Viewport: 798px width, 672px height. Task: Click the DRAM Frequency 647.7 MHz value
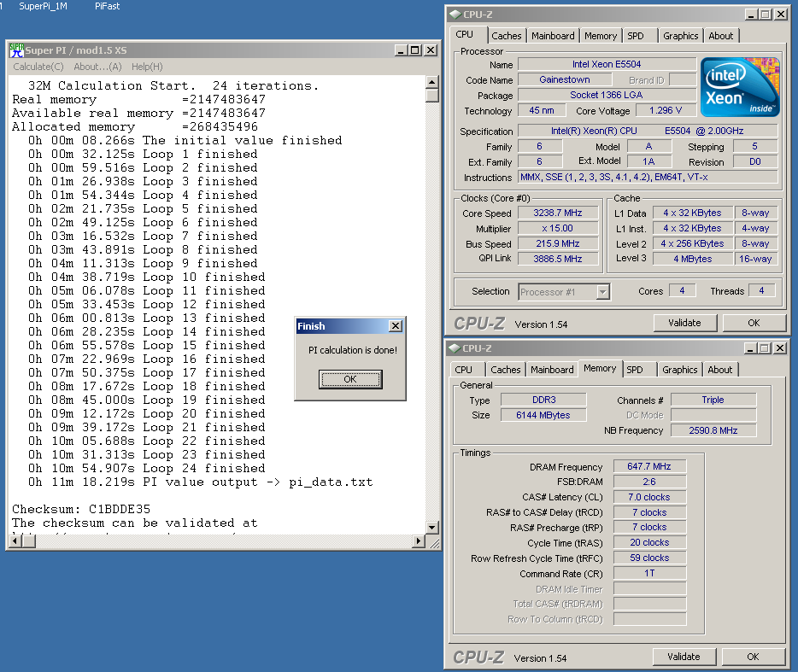click(x=649, y=466)
